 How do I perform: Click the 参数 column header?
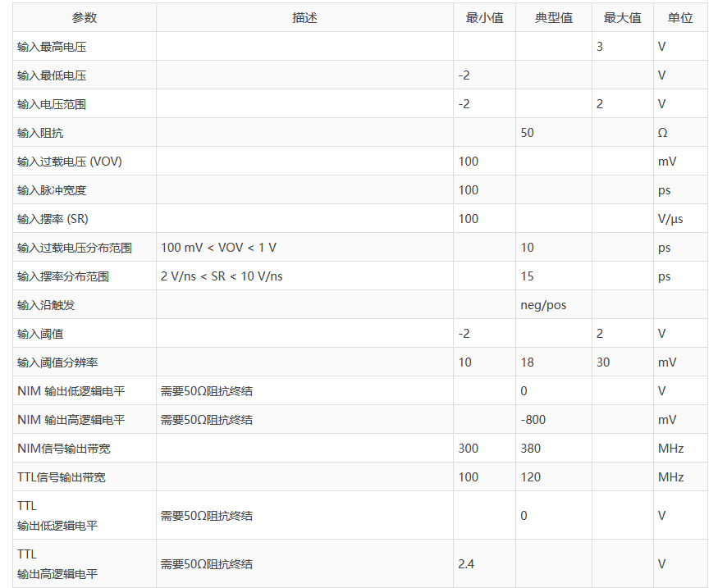(x=84, y=18)
